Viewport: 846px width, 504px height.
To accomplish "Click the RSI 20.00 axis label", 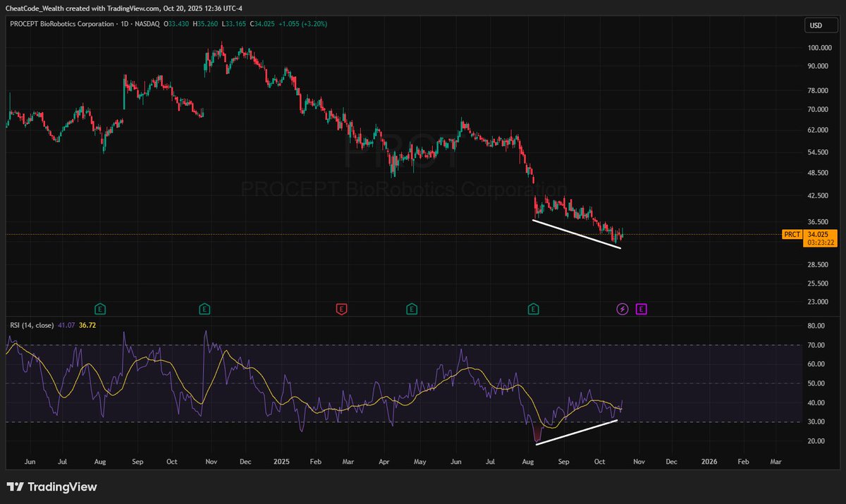I will [x=817, y=441].
